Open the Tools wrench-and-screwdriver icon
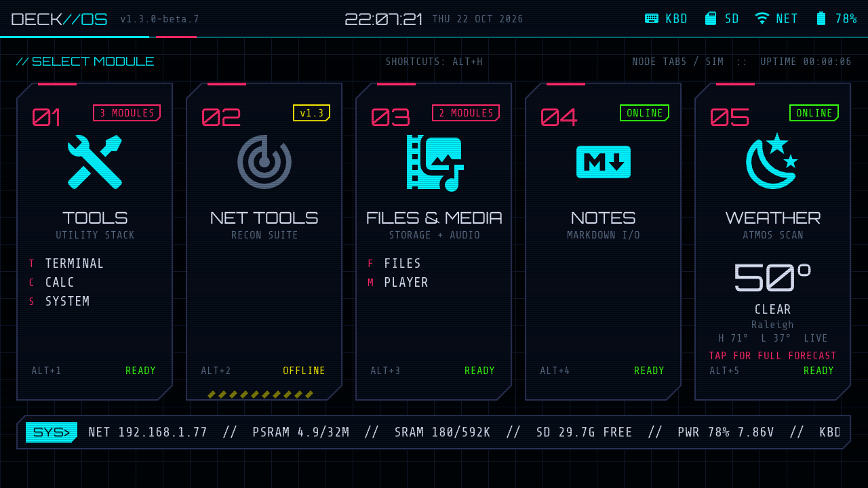 pos(95,162)
